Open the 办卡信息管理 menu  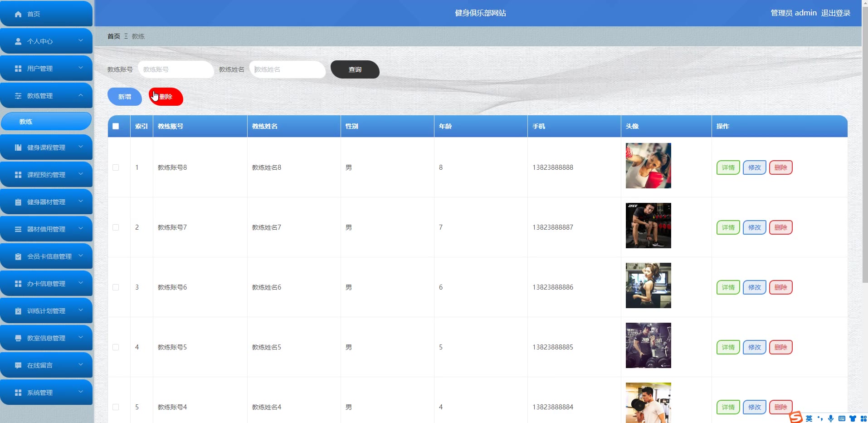(46, 284)
